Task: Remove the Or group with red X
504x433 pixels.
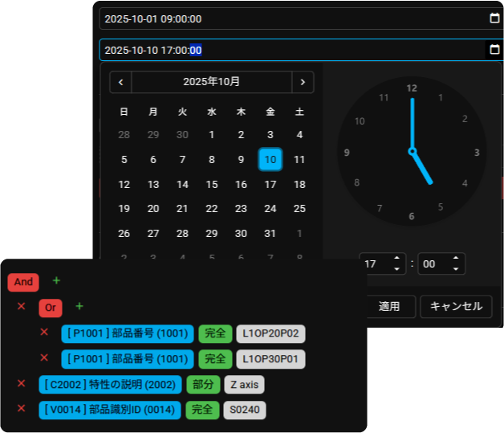Action: tap(22, 307)
